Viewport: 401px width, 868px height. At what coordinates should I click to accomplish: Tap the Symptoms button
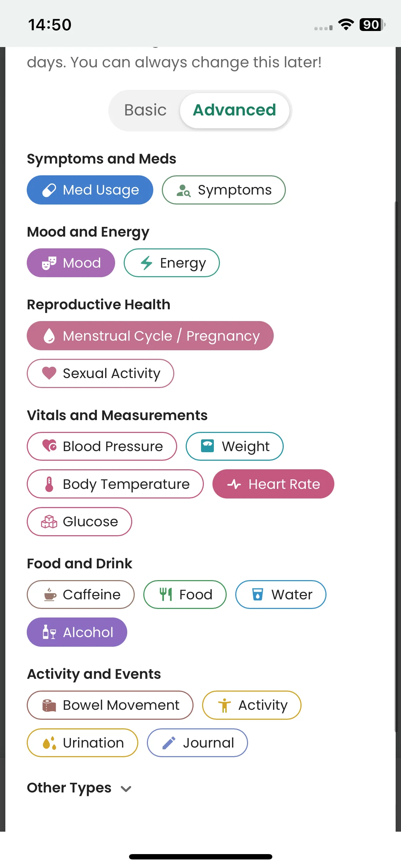click(x=223, y=190)
